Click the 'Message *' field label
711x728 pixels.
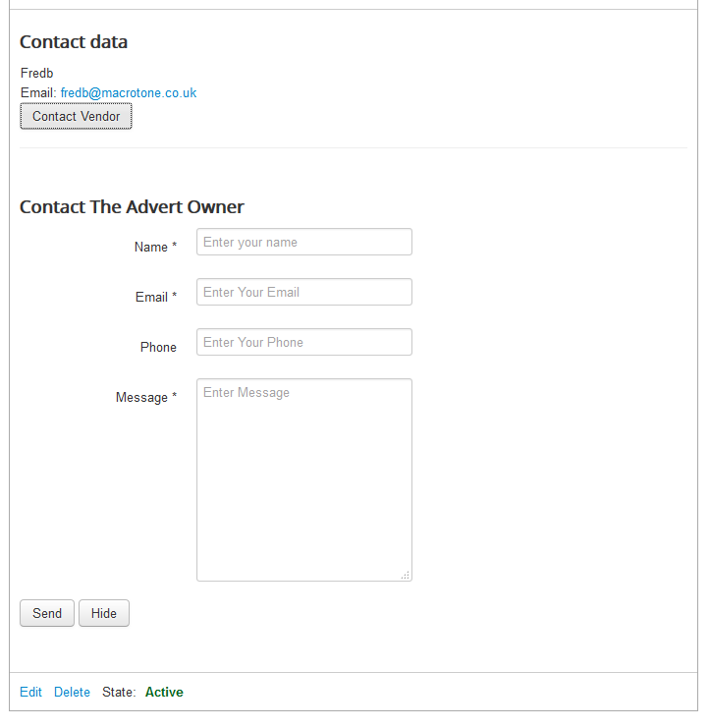(146, 398)
